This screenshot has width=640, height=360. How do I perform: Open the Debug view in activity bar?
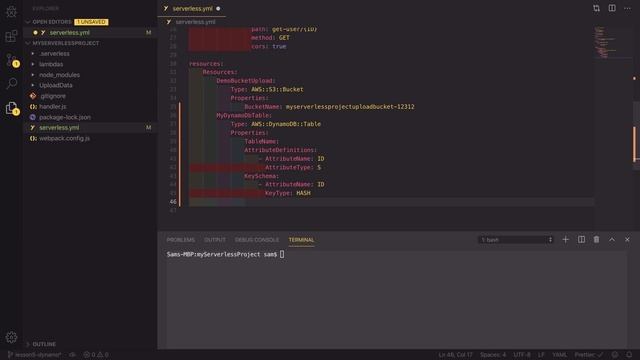[x=11, y=11]
